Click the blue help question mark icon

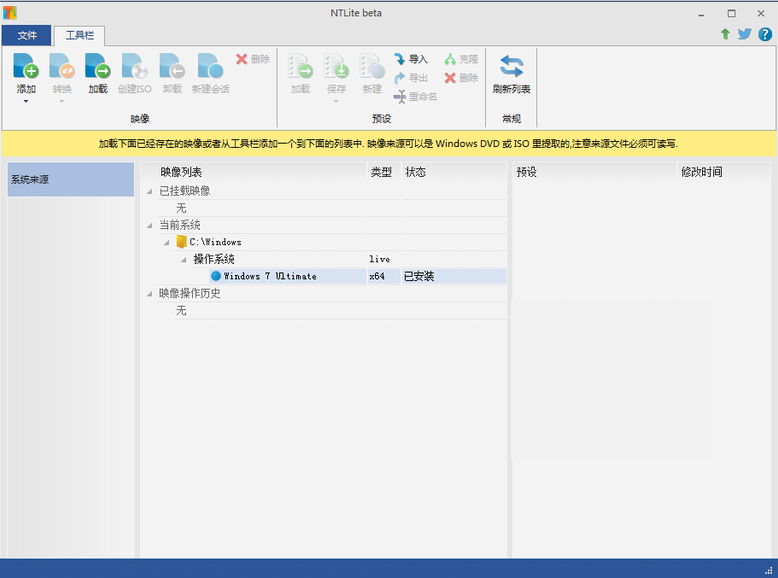click(x=765, y=34)
